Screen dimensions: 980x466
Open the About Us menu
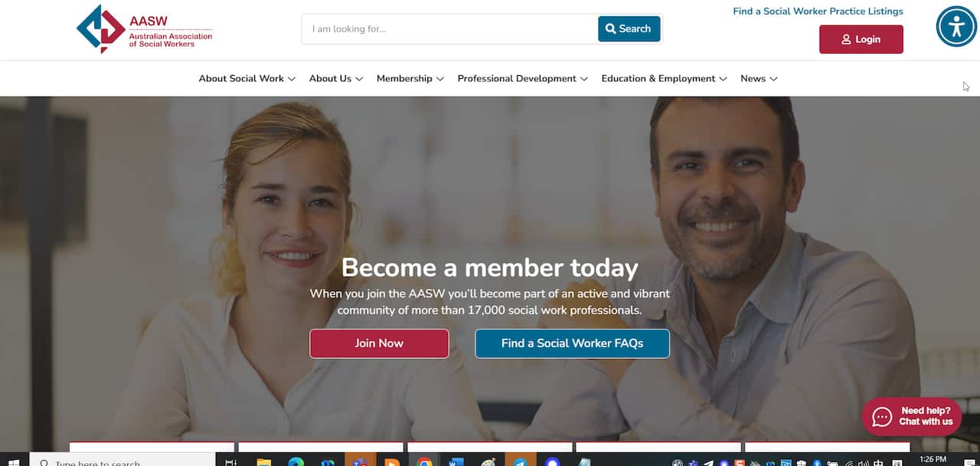click(x=336, y=78)
